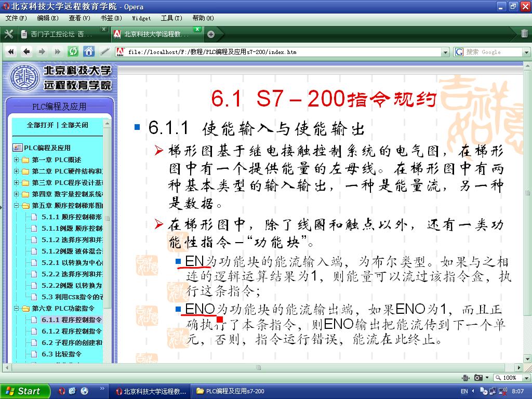Click the 全部关闭 link
532x399 pixels.
click(75, 125)
